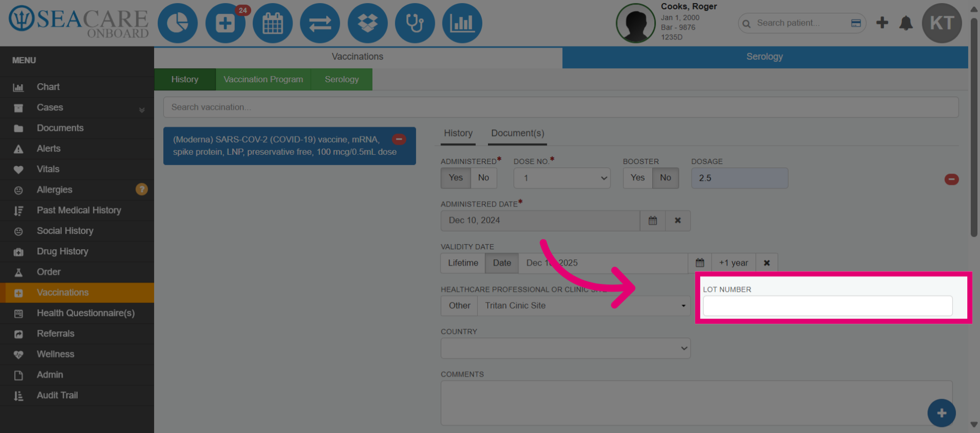Set Booster to No
This screenshot has height=433, width=980.
tap(666, 178)
